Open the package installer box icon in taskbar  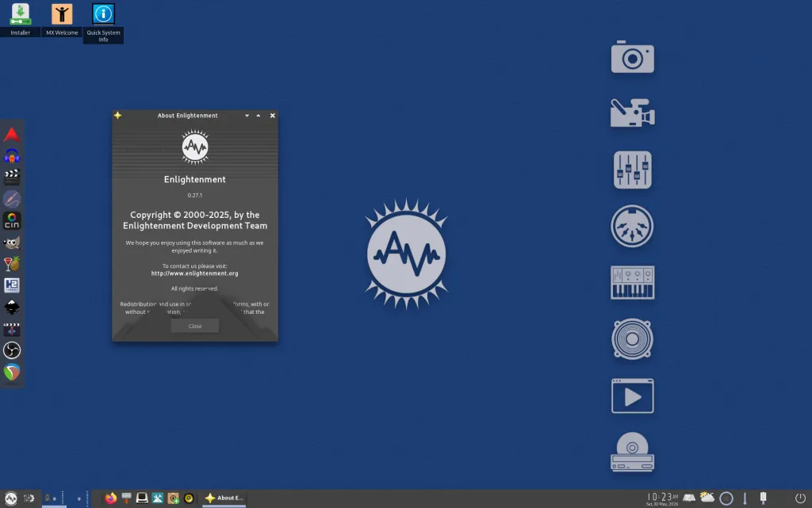pos(174,498)
